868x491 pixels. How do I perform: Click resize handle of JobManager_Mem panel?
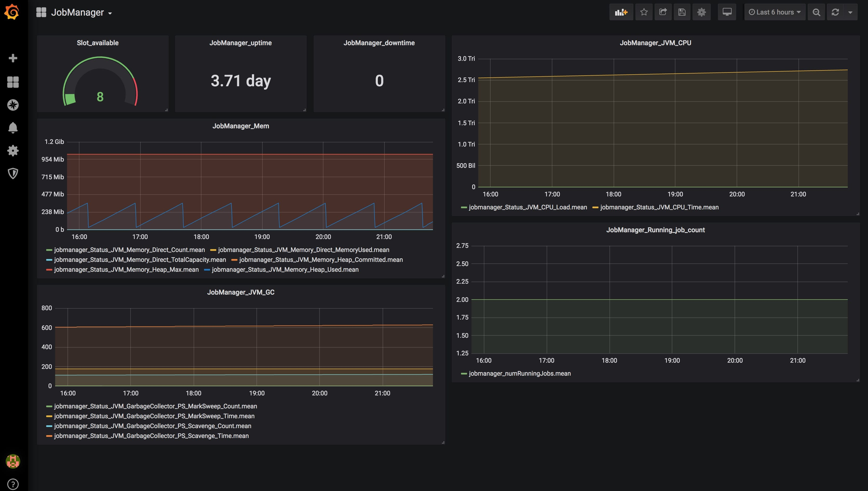point(443,276)
